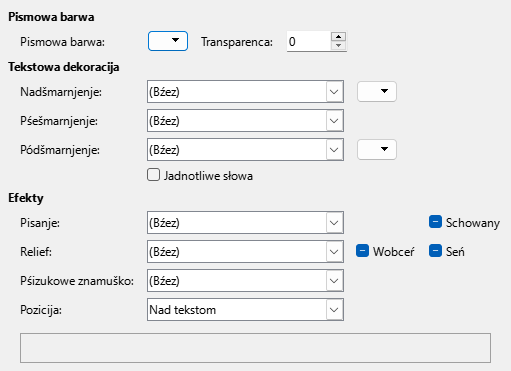The image size is (511, 371).
Task: Increase the Transparenca value with up arrow
Action: [x=339, y=36]
